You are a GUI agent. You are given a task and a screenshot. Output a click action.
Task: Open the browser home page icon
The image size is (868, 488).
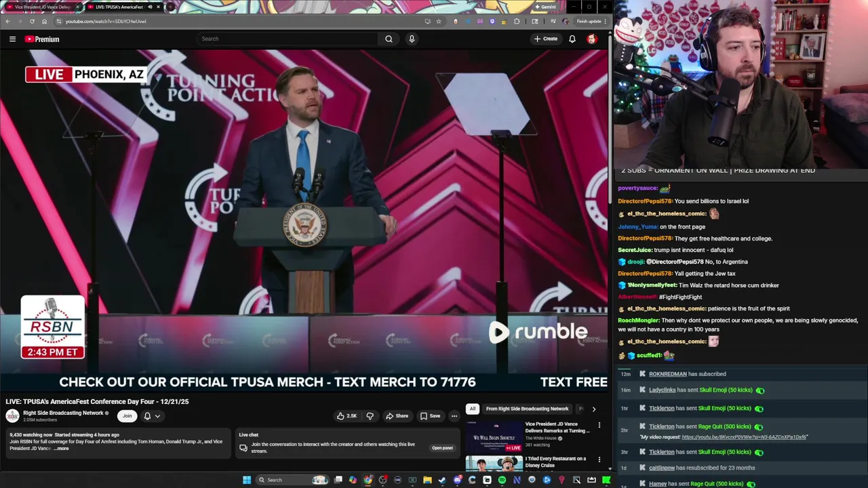point(44,21)
